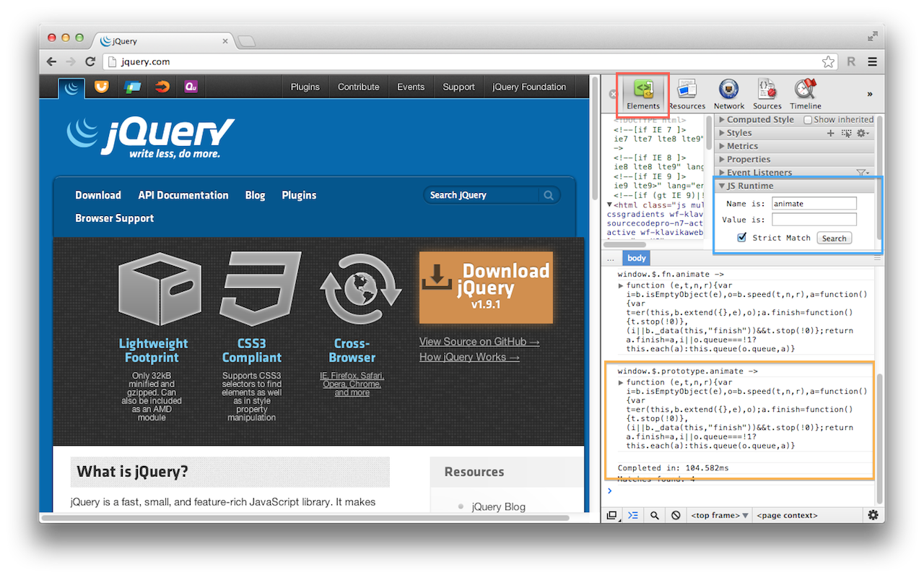Close DevTools with the gray X icon

(614, 94)
